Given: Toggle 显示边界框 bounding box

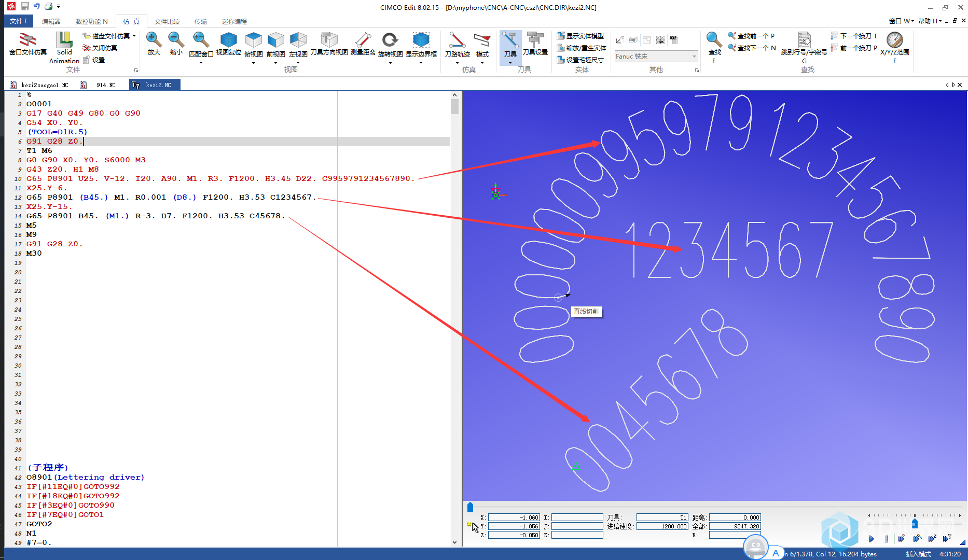Looking at the screenshot, I should [421, 44].
